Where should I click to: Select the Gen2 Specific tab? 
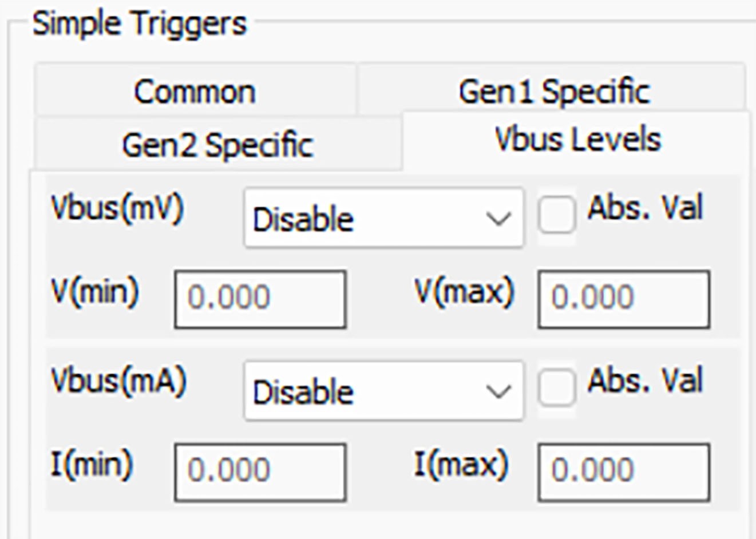coord(217,144)
